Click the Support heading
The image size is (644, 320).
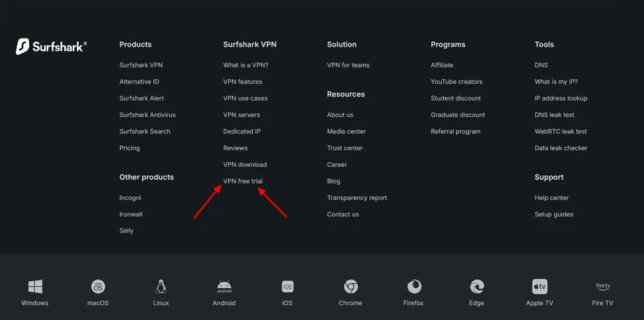coord(549,177)
